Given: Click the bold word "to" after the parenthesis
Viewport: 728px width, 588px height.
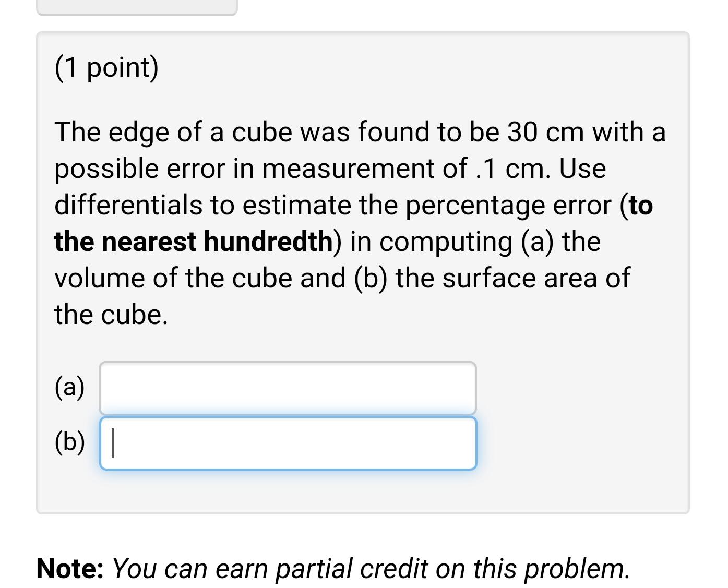Looking at the screenshot, I should point(641,205).
